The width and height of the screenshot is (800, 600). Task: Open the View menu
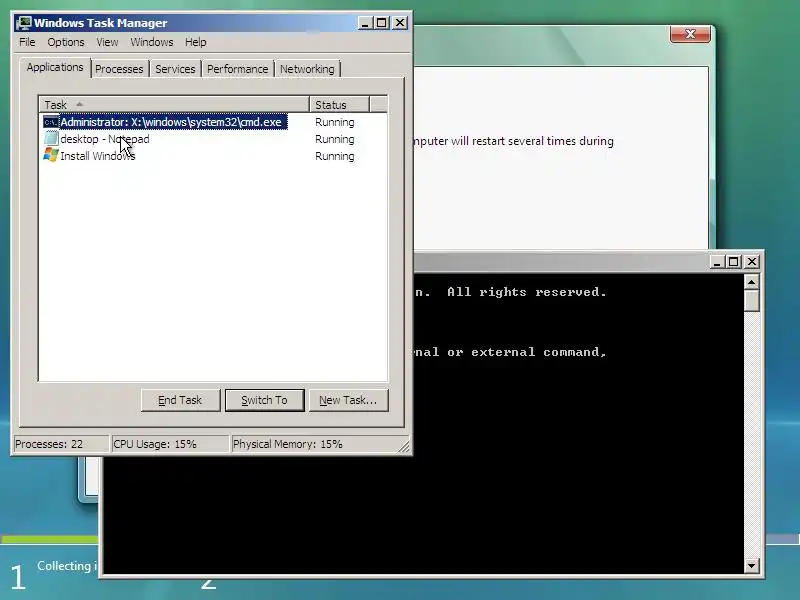pyautogui.click(x=107, y=42)
